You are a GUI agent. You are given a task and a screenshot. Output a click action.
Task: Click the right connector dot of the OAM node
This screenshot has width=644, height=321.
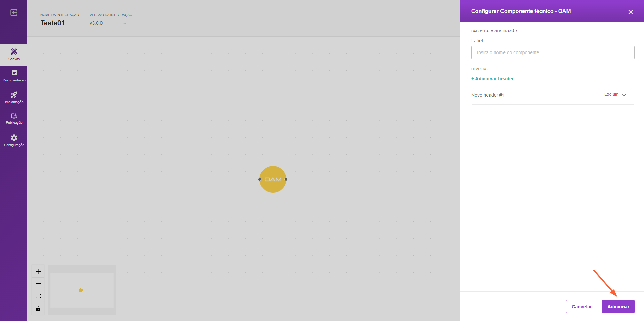pos(286,179)
